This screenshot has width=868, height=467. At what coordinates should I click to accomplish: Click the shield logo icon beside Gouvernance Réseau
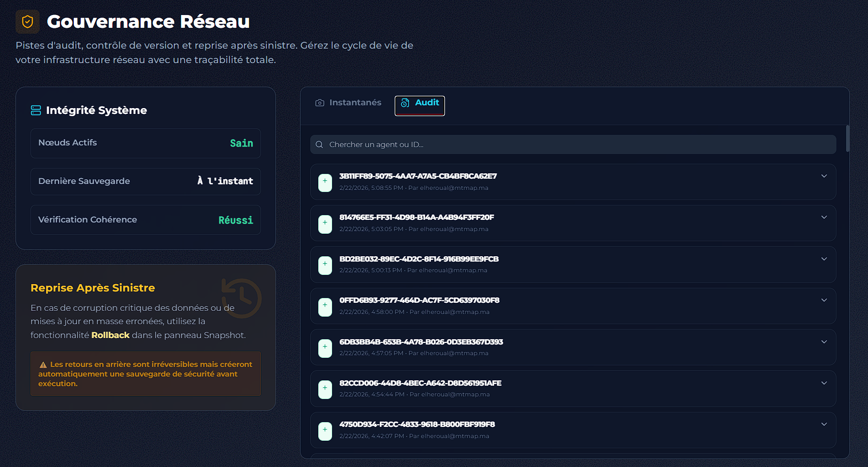(x=27, y=22)
